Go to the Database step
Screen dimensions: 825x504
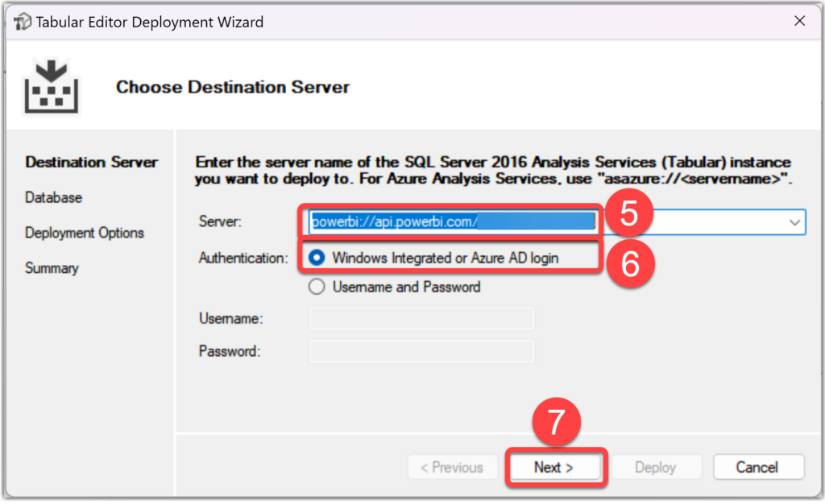[54, 197]
